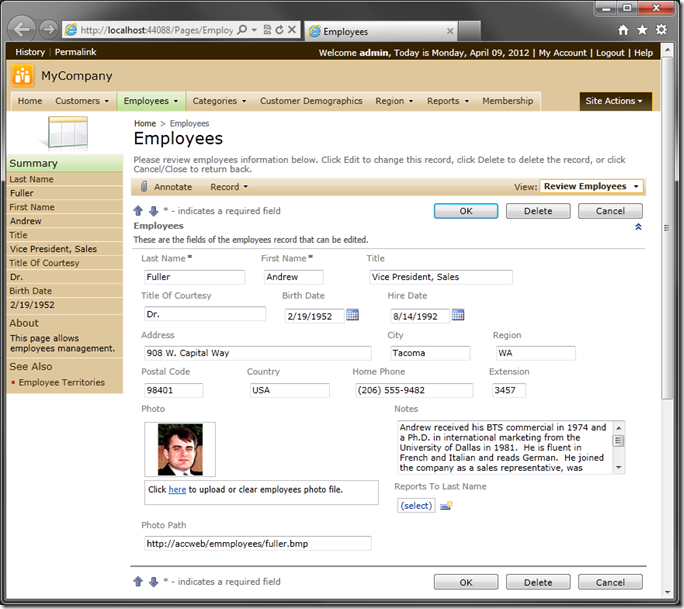Image resolution: width=684 pixels, height=609 pixels.
Task: Click the bottom OK button
Action: [x=466, y=582]
